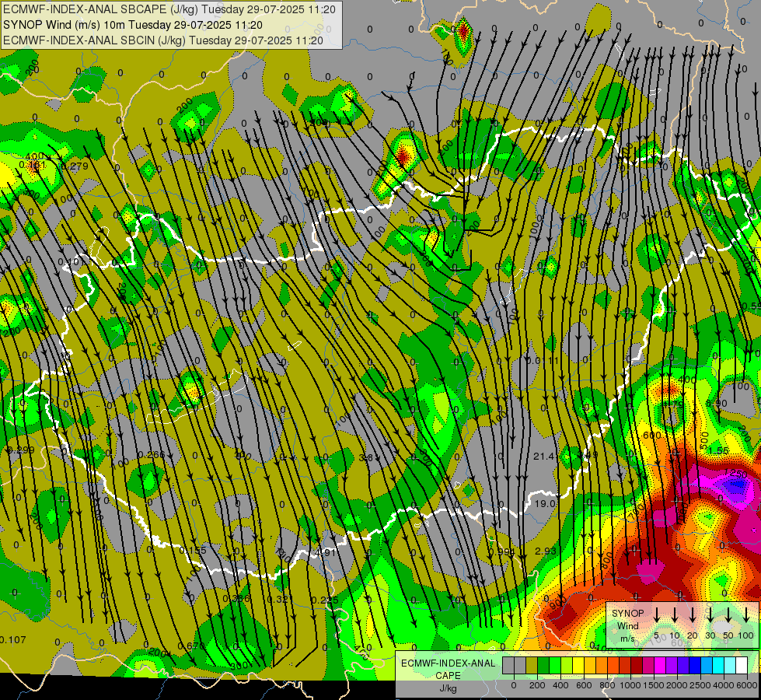Viewport: 761px width, 700px height.
Task: Click the 0.994 value on the map
Action: [x=502, y=551]
